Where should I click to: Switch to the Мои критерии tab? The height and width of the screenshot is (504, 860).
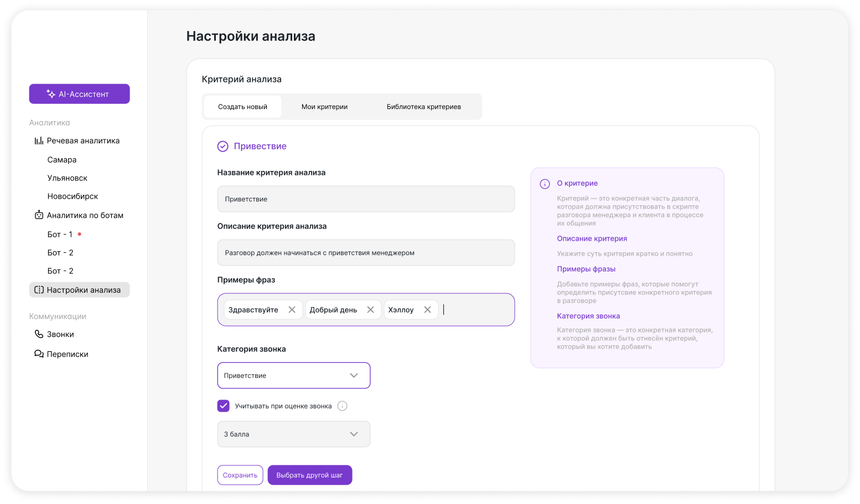324,107
